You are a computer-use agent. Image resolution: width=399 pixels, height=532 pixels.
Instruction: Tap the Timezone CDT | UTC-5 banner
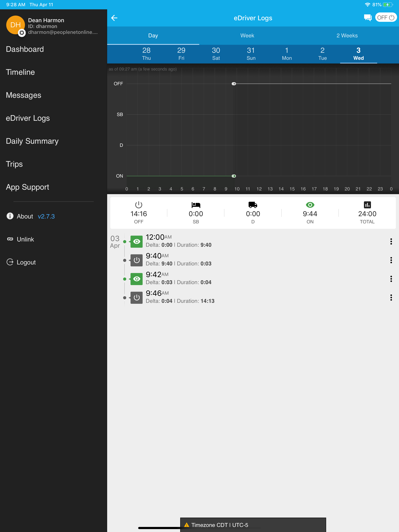point(253,525)
